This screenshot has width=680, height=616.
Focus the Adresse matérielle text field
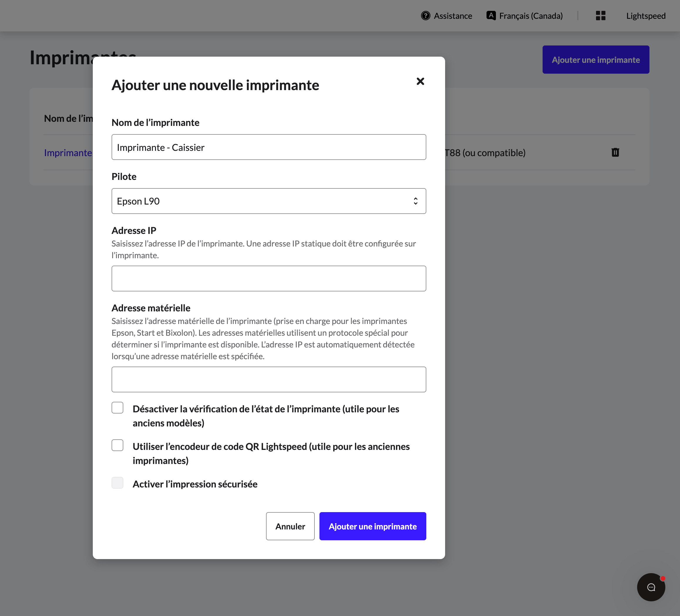point(269,379)
